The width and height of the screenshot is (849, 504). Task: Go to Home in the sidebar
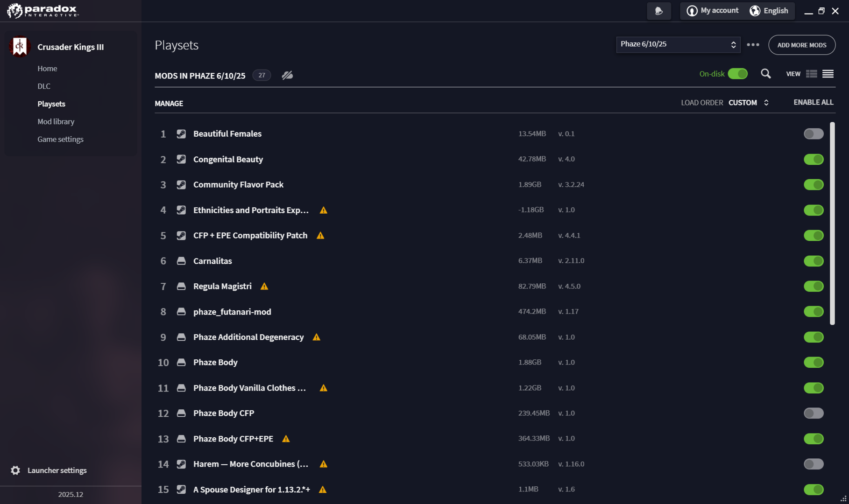click(47, 69)
